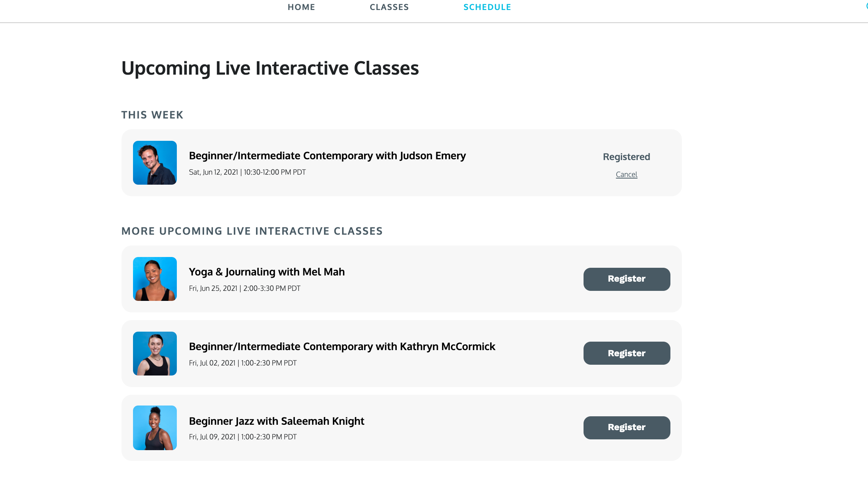The image size is (868, 494).
Task: Open Beginner/Intermediate Contemporary with Judson Emery details
Action: [x=327, y=156]
